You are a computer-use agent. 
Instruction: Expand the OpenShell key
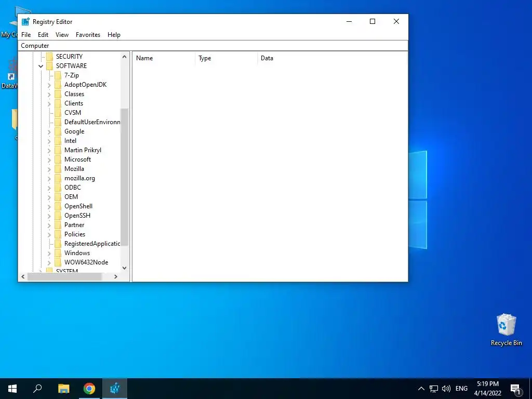coord(49,206)
